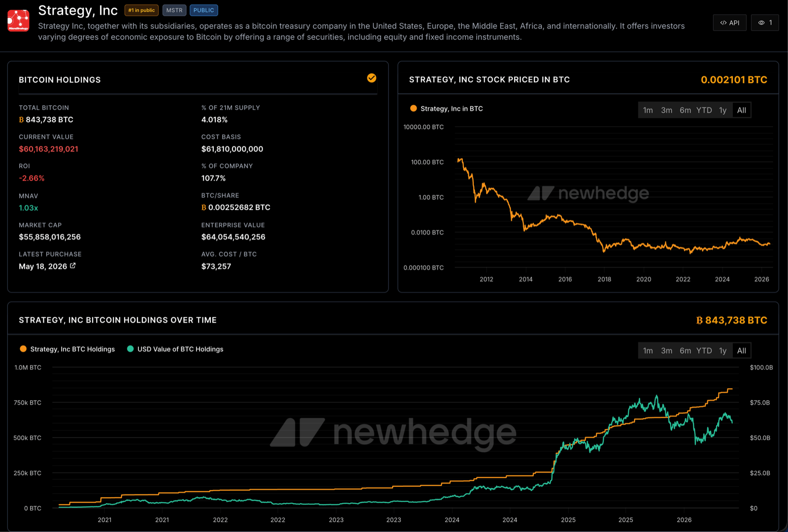The image size is (788, 532).
Task: Select 1y range on stock priced chart
Action: 722,110
